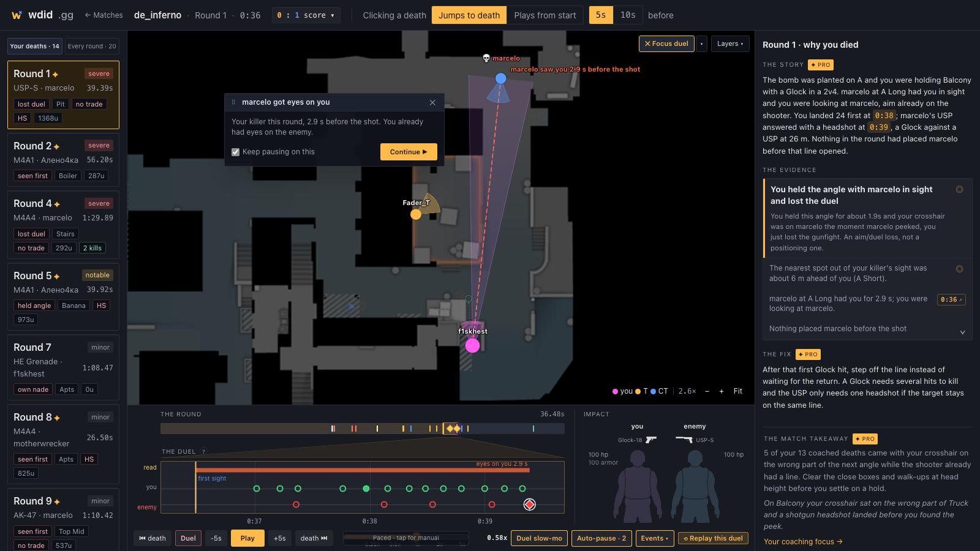This screenshot has height=551, width=980.
Task: Jump to previous death
Action: click(153, 538)
